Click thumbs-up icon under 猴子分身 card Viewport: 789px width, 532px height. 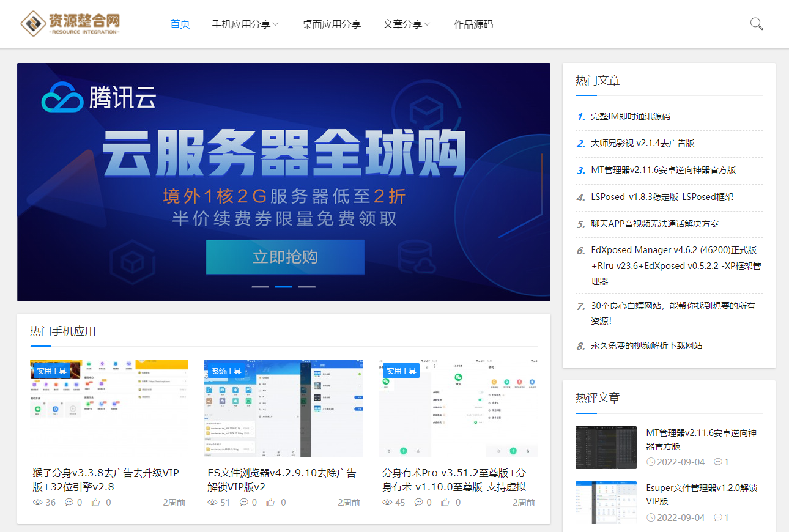pos(96,502)
